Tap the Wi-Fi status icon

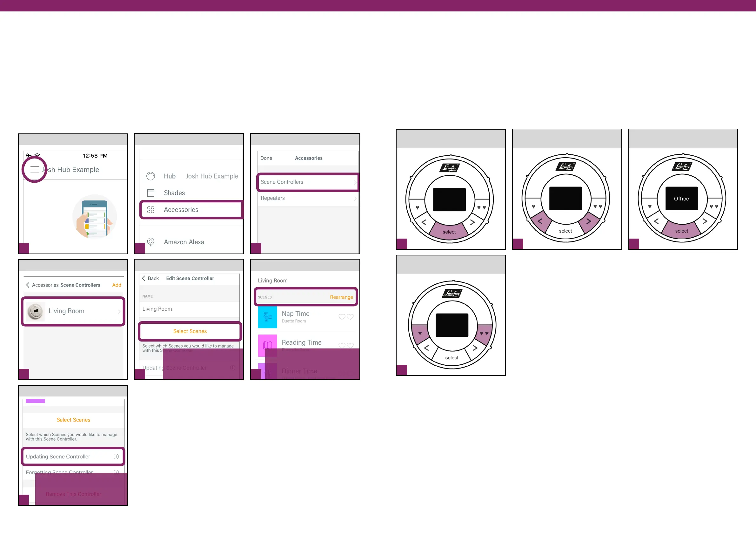37,155
